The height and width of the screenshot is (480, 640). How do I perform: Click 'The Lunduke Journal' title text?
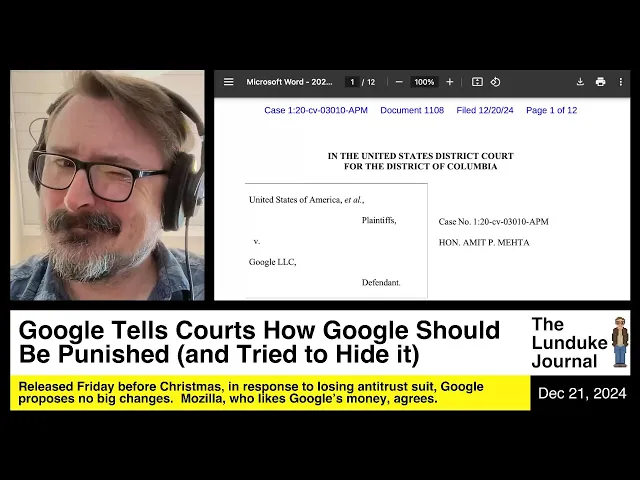pyautogui.click(x=569, y=343)
